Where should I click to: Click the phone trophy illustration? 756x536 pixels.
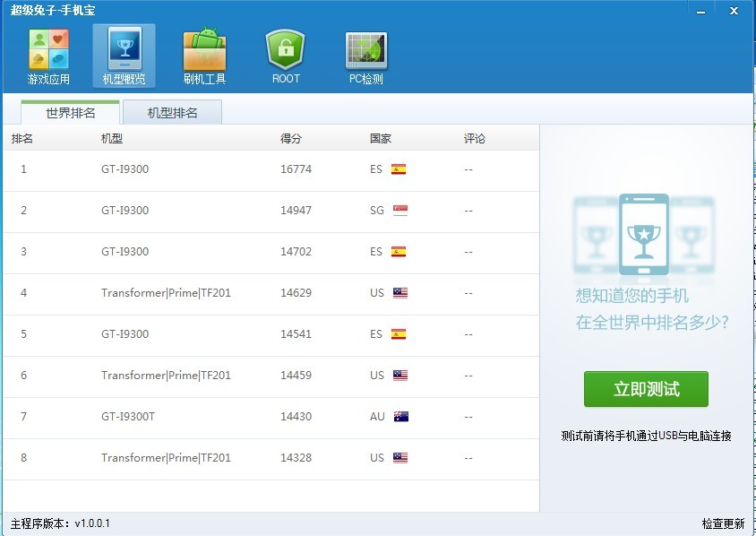641,237
